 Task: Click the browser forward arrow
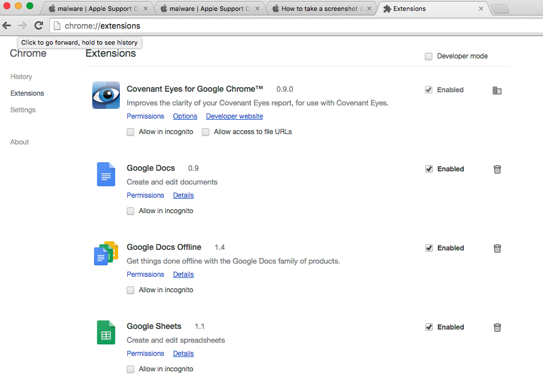tap(22, 25)
